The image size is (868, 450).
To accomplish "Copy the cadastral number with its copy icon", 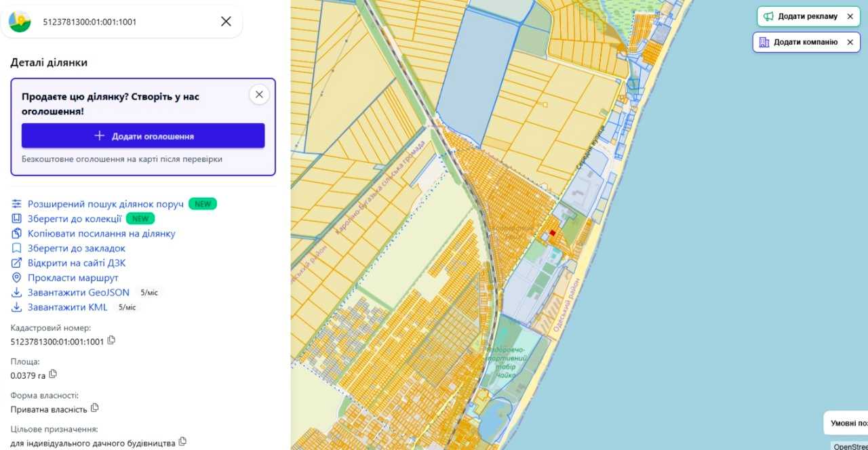I will pos(111,340).
